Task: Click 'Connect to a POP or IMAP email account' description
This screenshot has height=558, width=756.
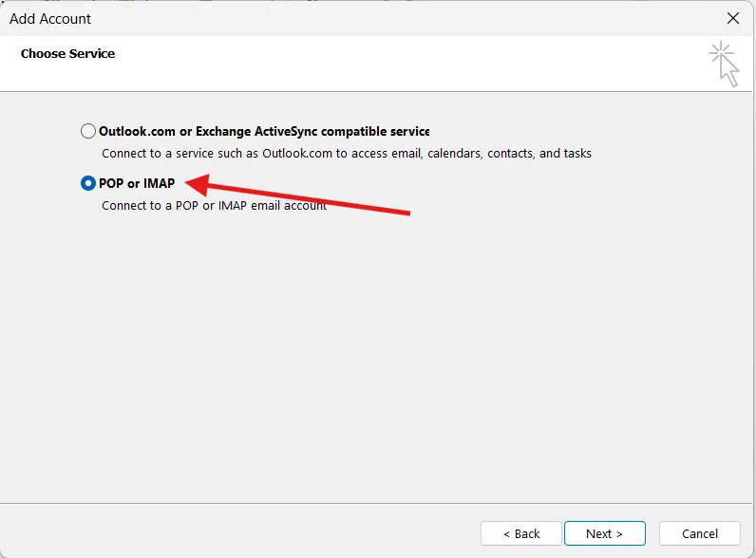Action: coord(214,205)
